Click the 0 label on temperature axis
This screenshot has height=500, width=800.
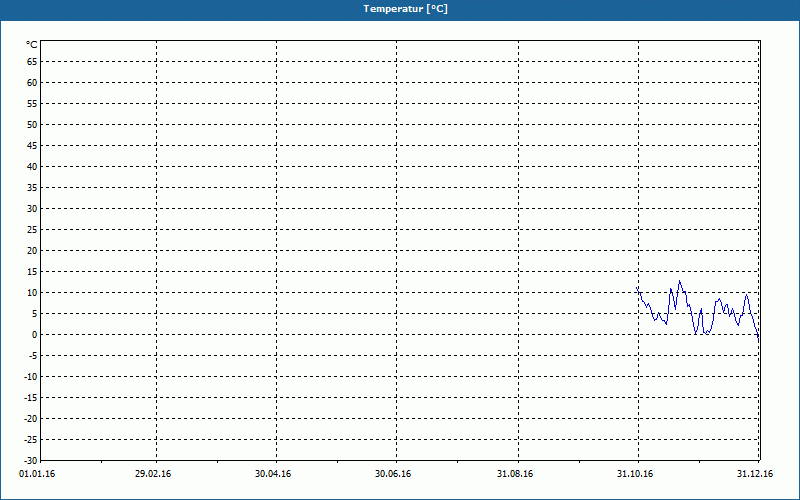(34, 334)
